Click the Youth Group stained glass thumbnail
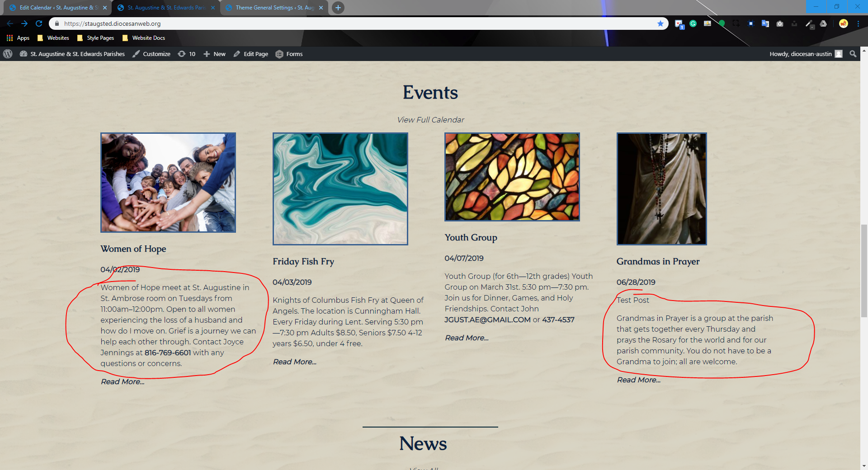This screenshot has height=470, width=868. 512,177
